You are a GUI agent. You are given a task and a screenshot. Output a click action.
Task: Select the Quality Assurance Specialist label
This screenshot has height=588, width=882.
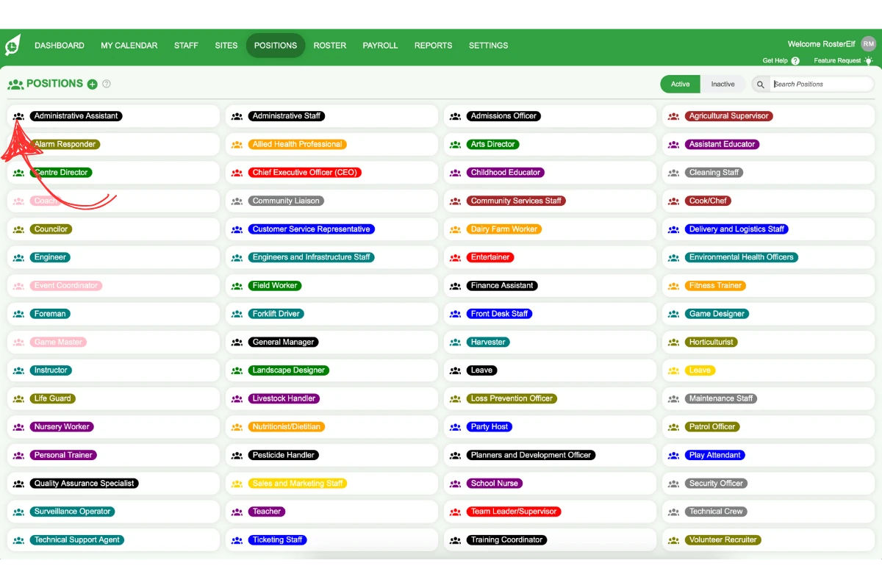[x=85, y=484]
